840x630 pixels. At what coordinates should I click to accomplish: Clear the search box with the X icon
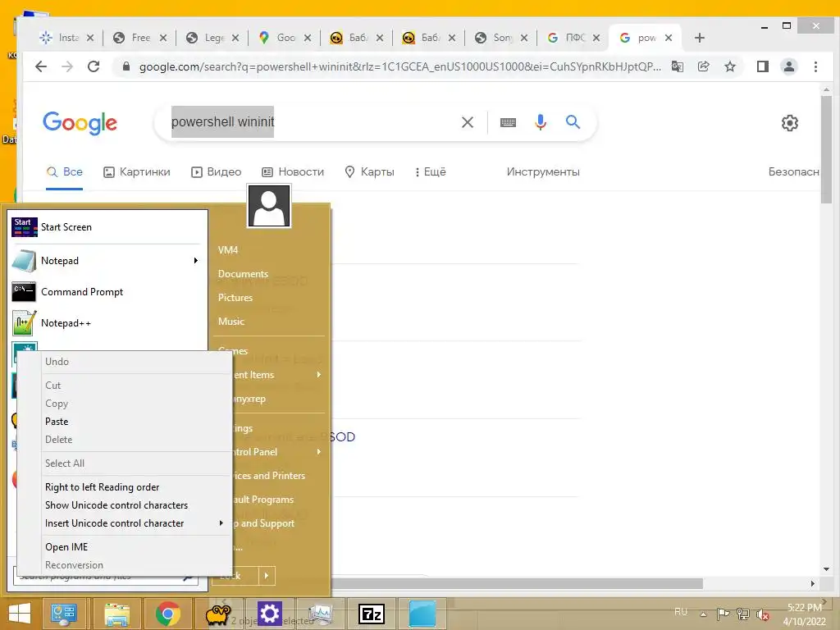[467, 122]
